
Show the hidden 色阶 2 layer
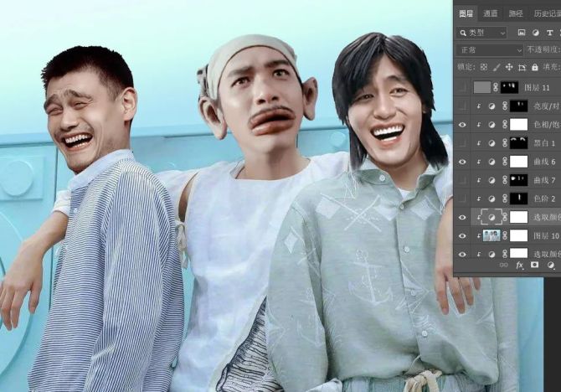click(x=461, y=199)
